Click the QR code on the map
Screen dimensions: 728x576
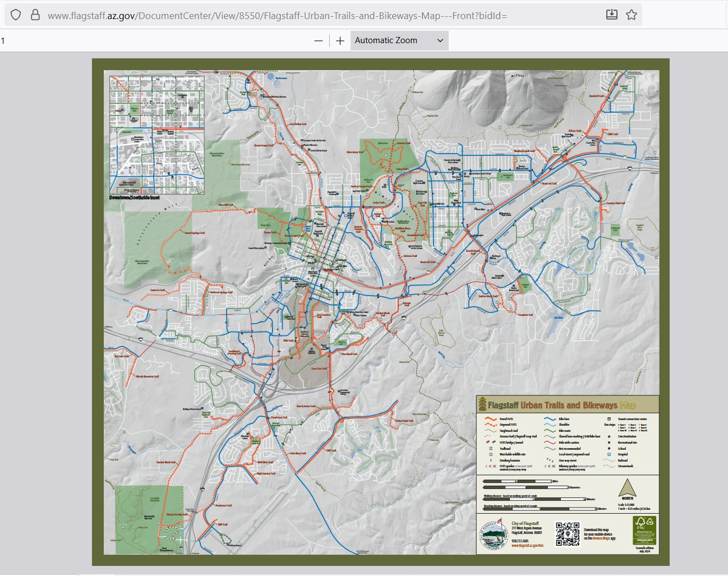click(x=567, y=533)
